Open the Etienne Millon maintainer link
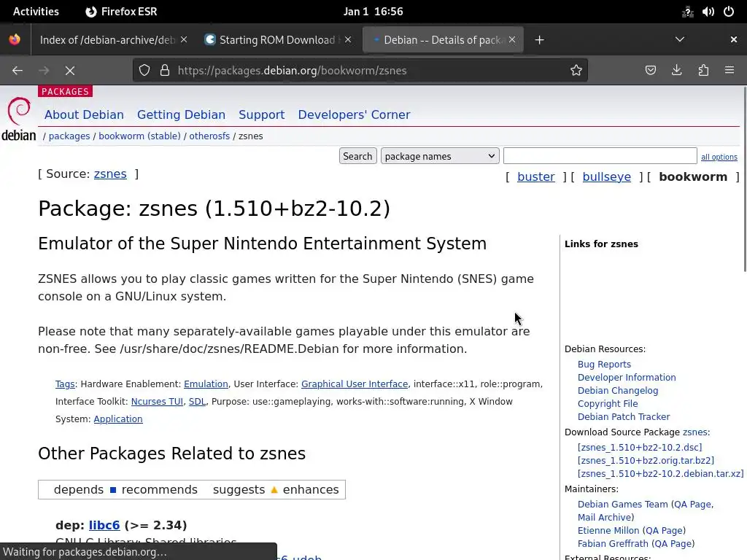The image size is (747, 560). [608, 531]
